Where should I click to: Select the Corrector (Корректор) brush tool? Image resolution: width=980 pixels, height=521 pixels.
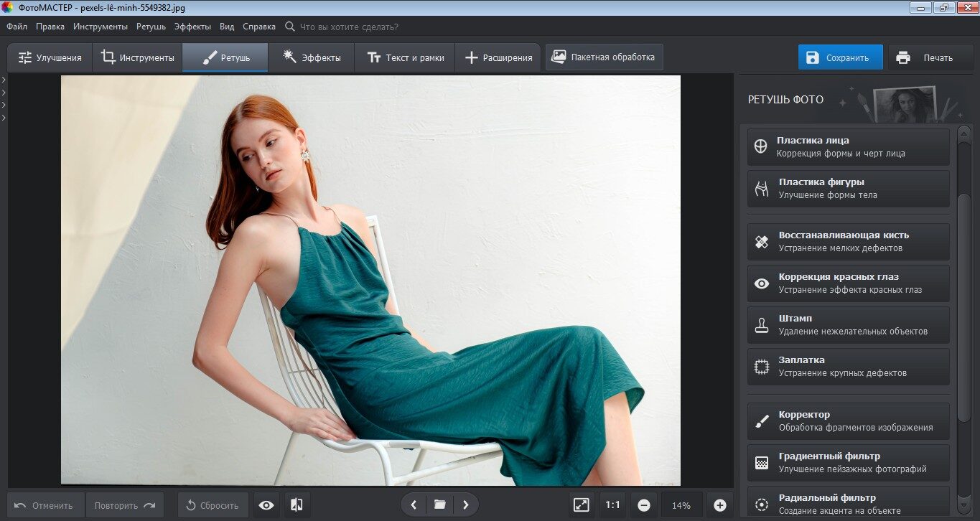(848, 421)
